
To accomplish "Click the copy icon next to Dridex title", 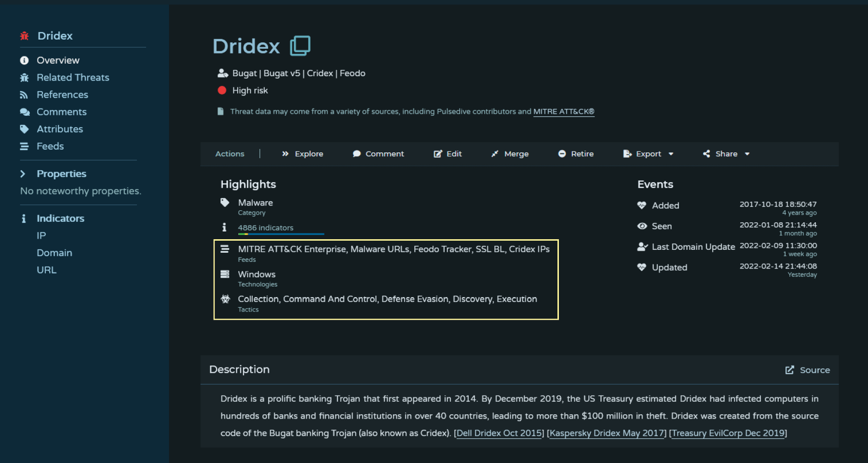I will (x=300, y=46).
